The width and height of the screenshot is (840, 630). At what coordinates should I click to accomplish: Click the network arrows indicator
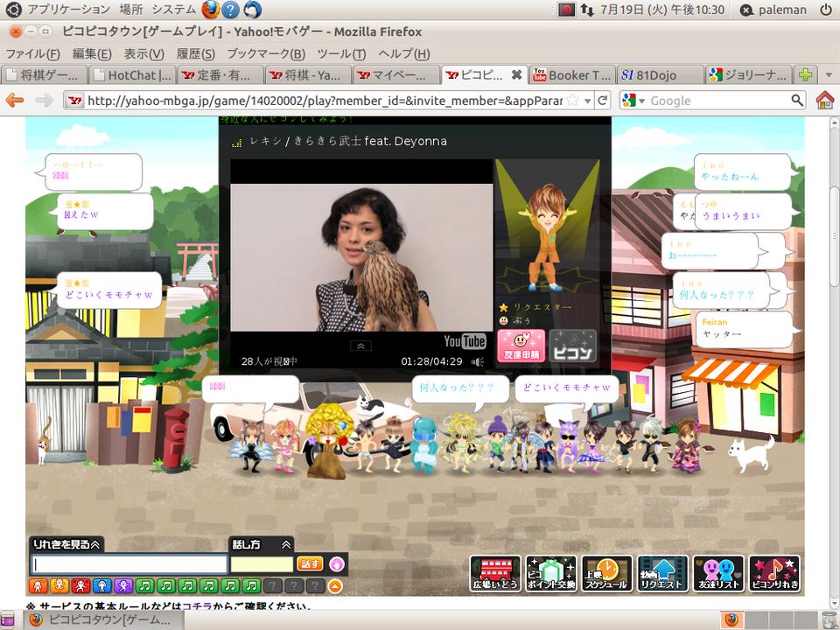[587, 10]
